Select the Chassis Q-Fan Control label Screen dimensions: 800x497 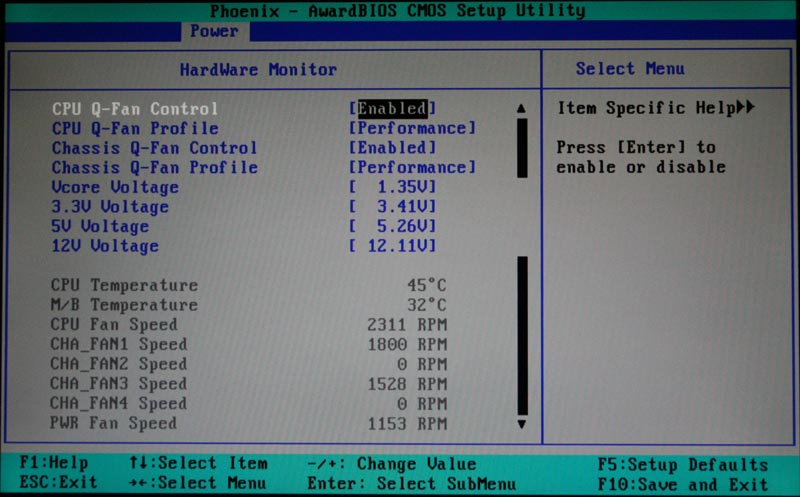pos(154,148)
